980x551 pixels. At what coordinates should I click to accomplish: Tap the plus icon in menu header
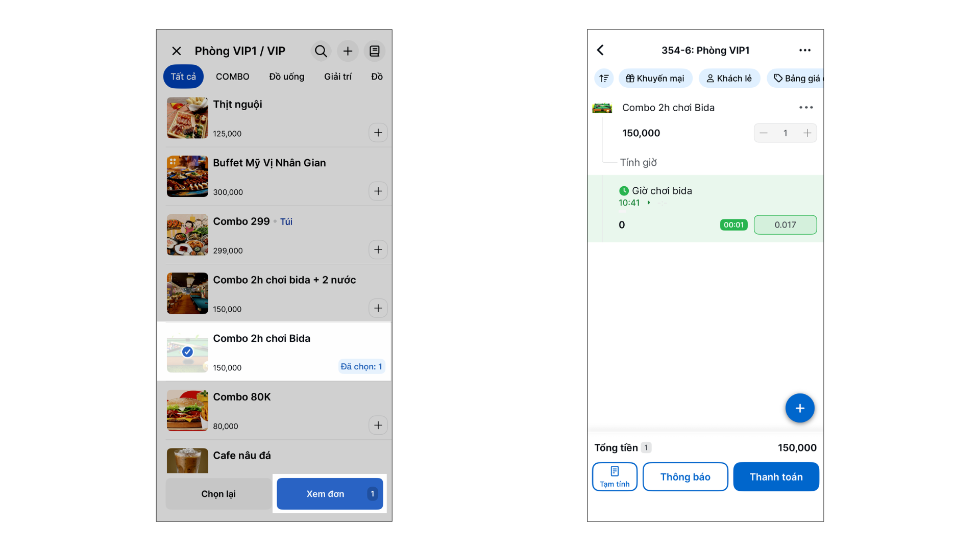[x=348, y=51]
